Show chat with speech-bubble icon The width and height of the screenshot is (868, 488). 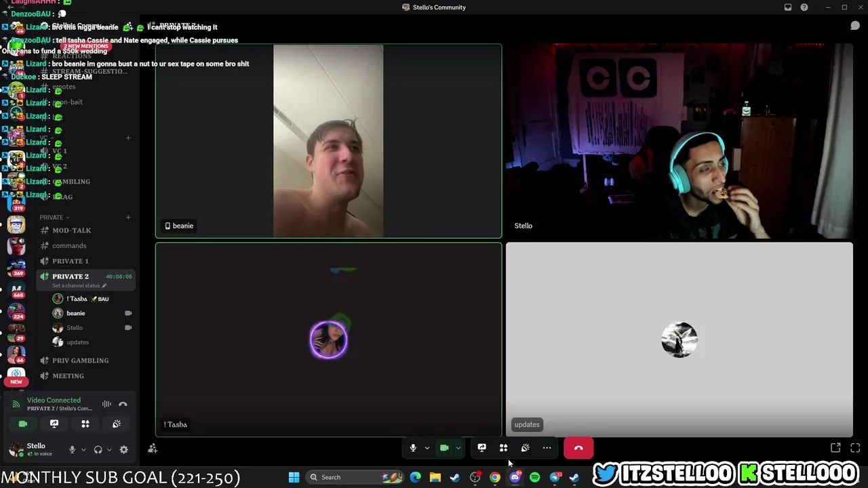tap(855, 26)
